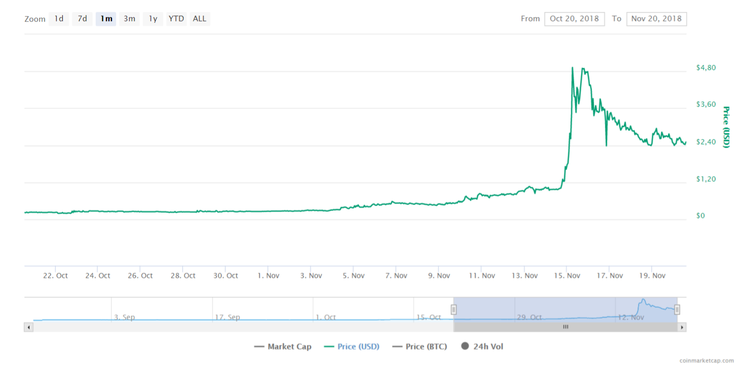The image size is (750, 370).
Task: Click the 19. Nov date label
Action: point(652,276)
